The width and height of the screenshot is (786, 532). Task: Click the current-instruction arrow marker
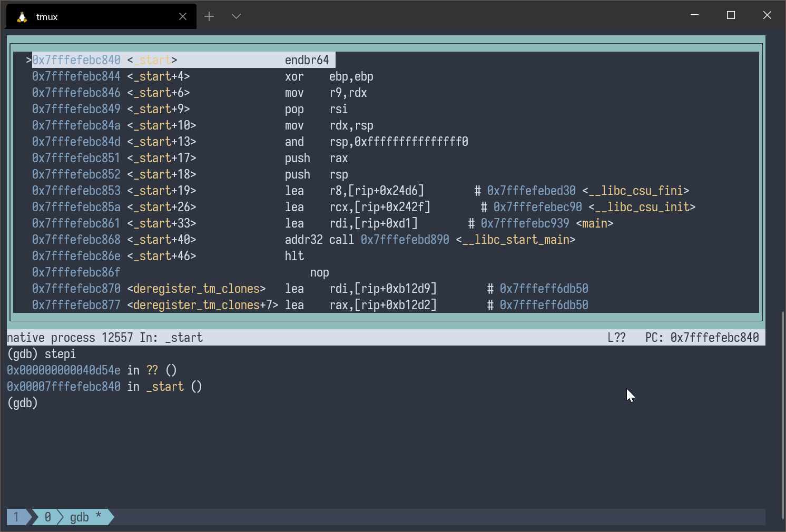28,60
